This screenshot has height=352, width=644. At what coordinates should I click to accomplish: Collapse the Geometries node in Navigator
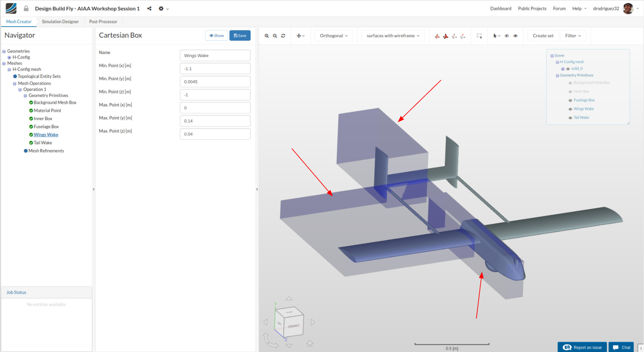point(4,51)
